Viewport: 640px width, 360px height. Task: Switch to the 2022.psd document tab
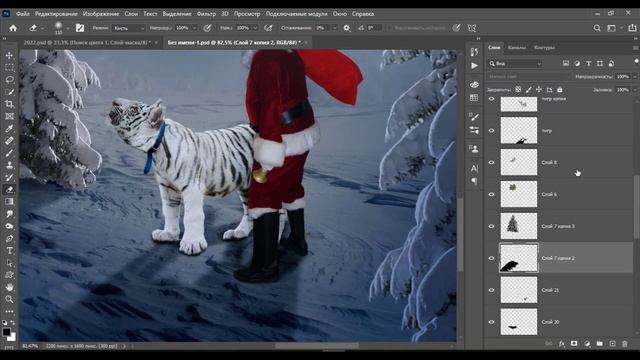pos(87,42)
